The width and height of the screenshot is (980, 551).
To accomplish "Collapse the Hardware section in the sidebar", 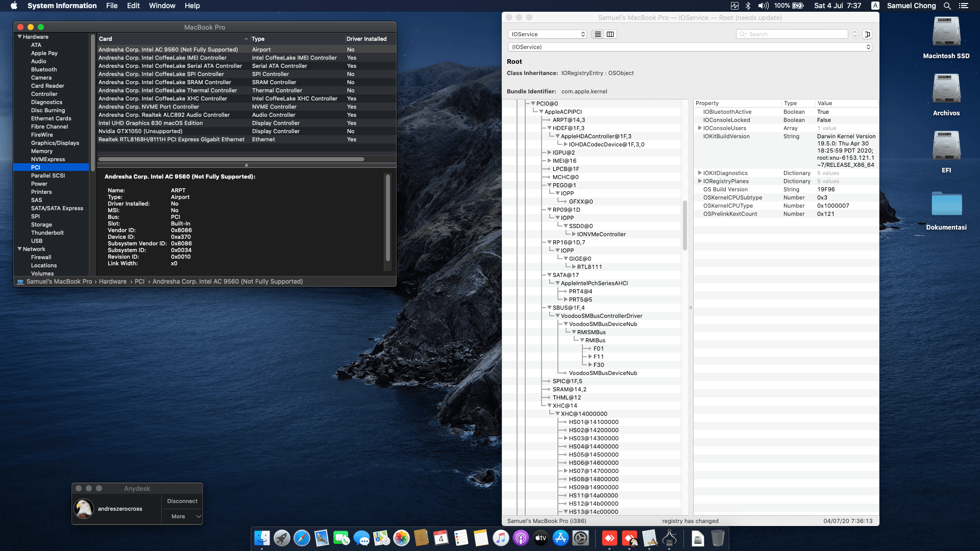I will 20,37.
